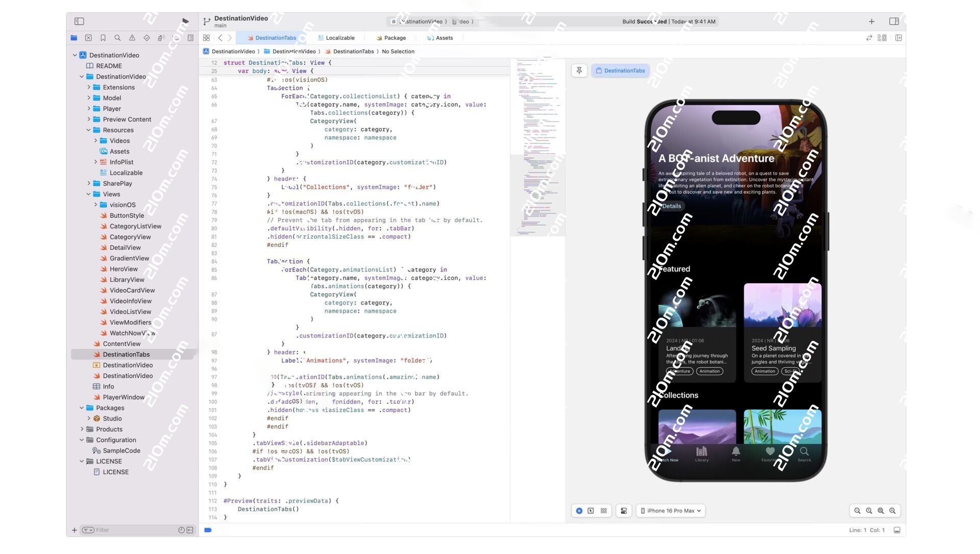Open the Issue navigator warning icon
Image resolution: width=980 pixels, height=554 pixels.
132,38
